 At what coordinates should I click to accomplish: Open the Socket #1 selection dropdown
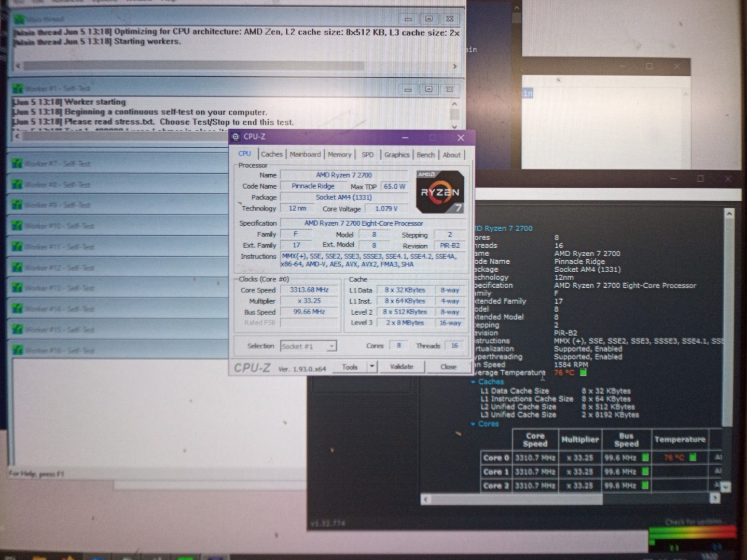coord(309,346)
